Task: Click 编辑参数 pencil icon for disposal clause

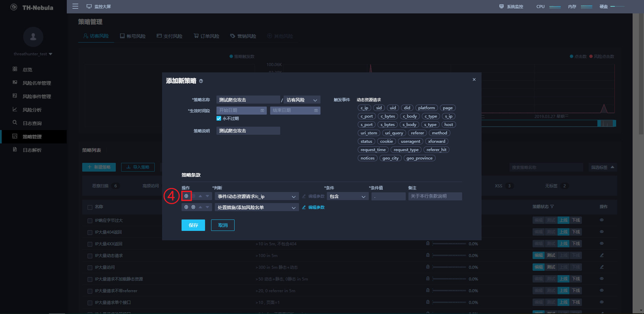Action: [303, 207]
